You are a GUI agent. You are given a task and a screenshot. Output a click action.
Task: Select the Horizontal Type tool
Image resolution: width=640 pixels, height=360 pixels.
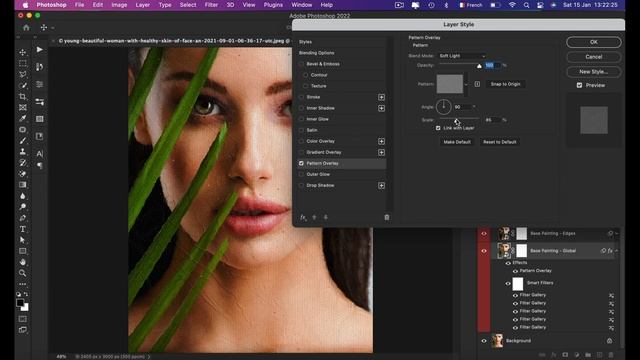click(x=22, y=229)
